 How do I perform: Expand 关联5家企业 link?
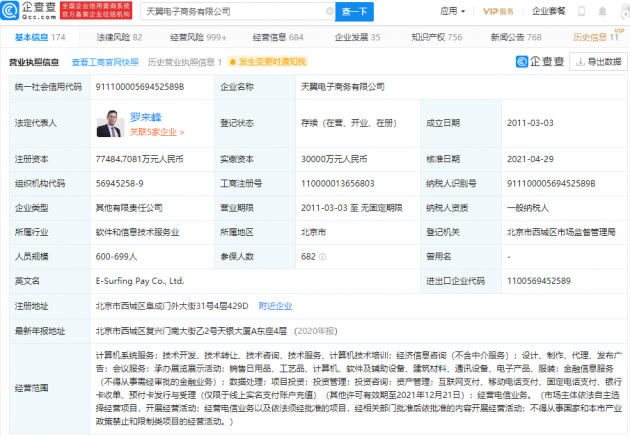[x=157, y=132]
